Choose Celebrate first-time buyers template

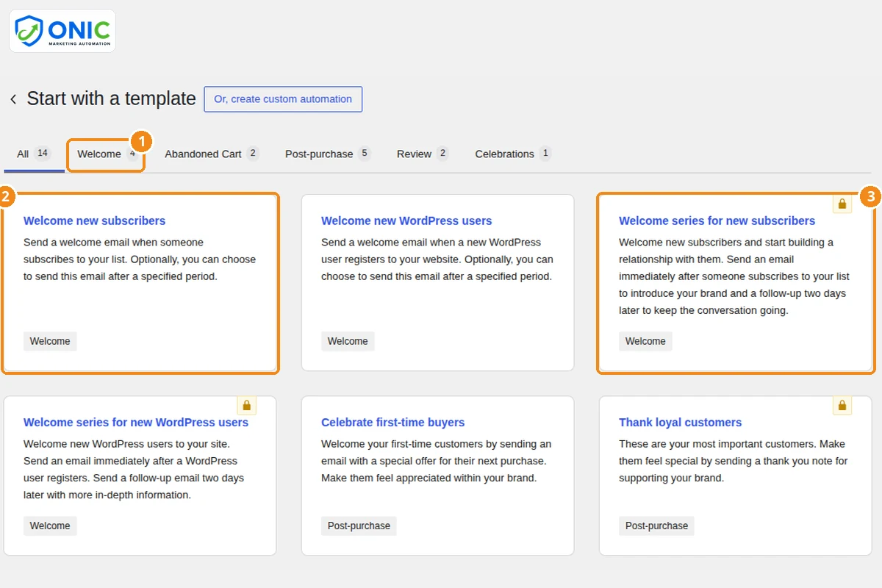point(392,423)
